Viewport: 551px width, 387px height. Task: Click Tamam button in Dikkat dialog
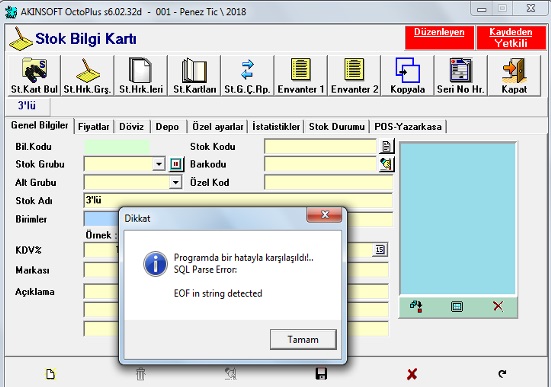303,340
